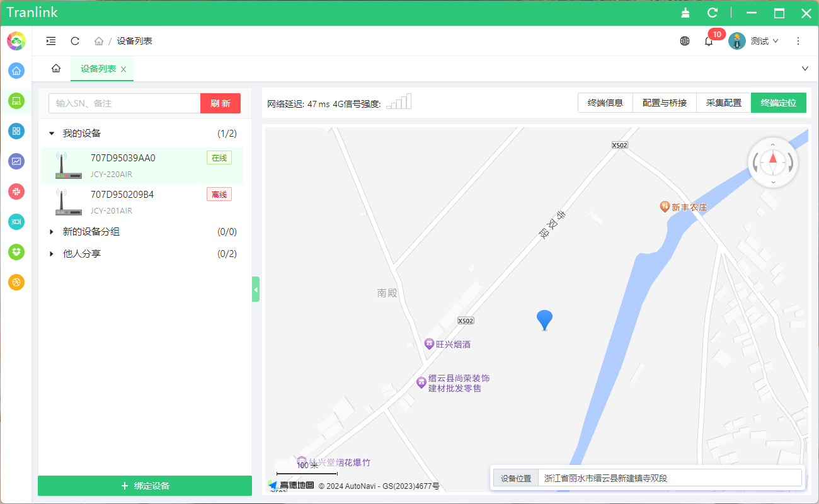This screenshot has height=504, width=819.
Task: Open the Tranlink rainbow logo icon
Action: point(16,41)
